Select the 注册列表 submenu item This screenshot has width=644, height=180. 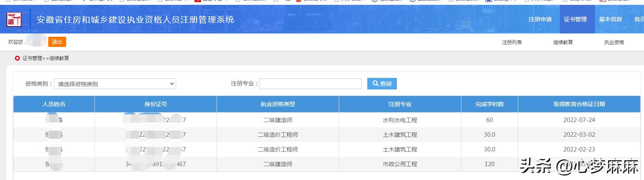pos(512,42)
